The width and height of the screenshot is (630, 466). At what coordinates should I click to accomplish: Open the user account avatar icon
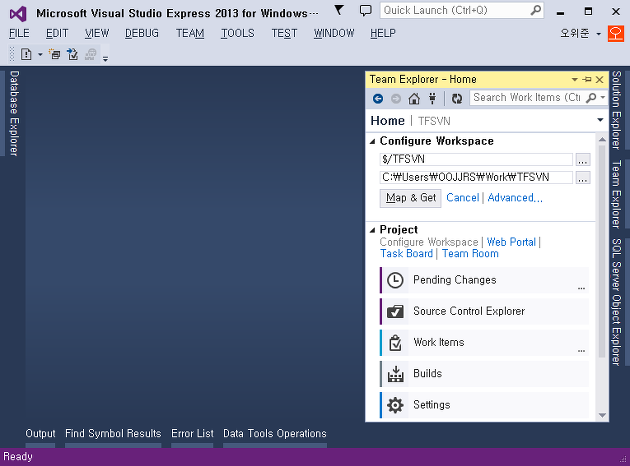(x=616, y=33)
